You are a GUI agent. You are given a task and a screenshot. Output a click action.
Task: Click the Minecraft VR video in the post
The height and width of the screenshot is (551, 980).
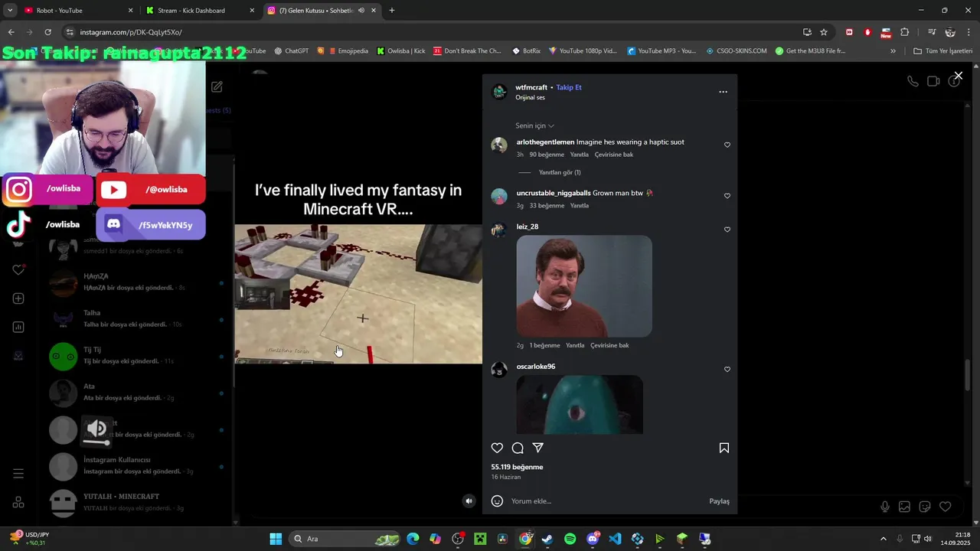pyautogui.click(x=358, y=294)
